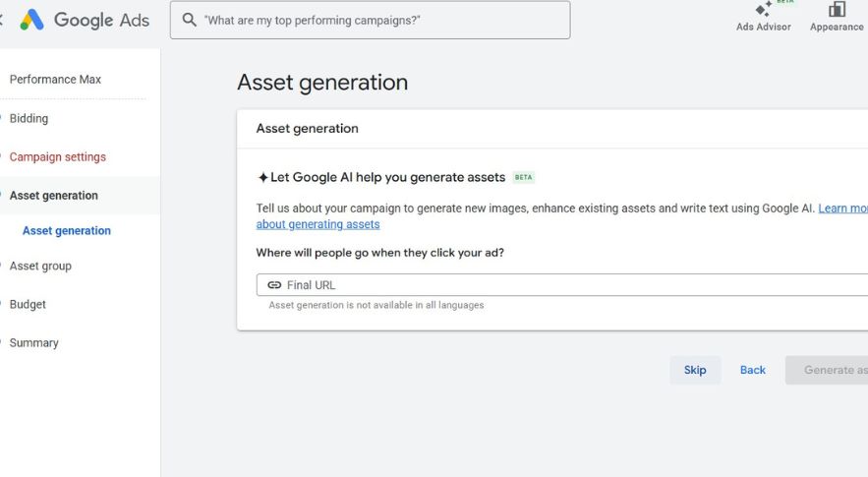This screenshot has width=868, height=477.
Task: Click the top performing campaigns search box
Action: 370,20
